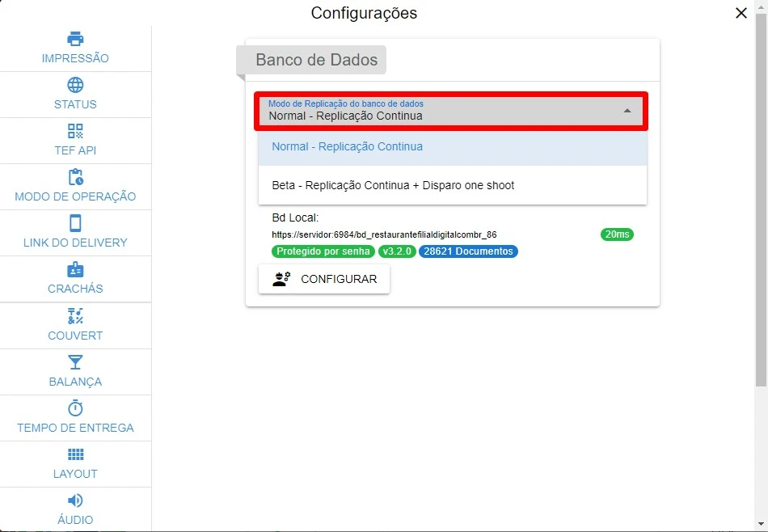Click the Status globe icon
The width and height of the screenshot is (768, 532).
75,85
